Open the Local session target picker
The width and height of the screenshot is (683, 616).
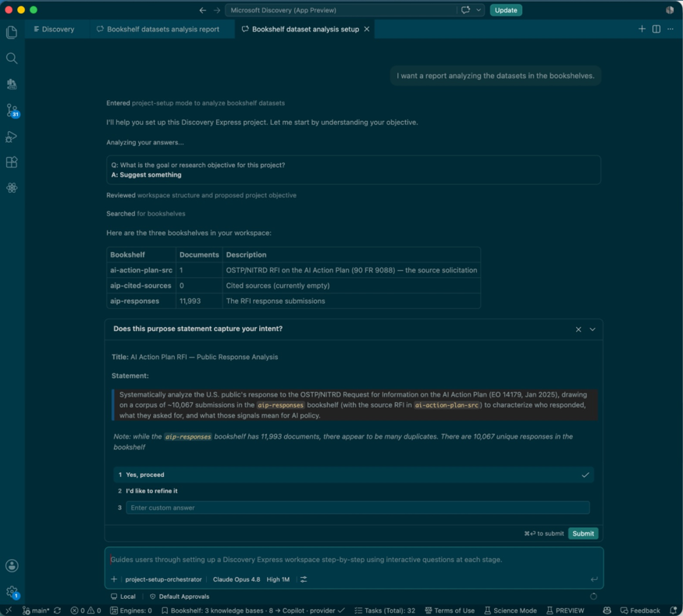point(123,596)
